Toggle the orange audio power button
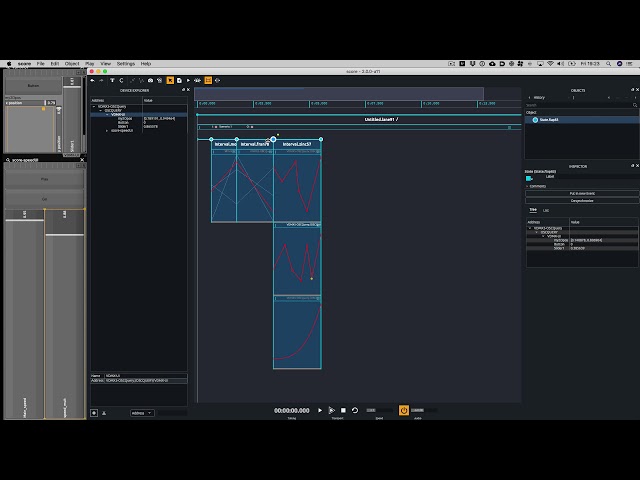 pos(404,410)
